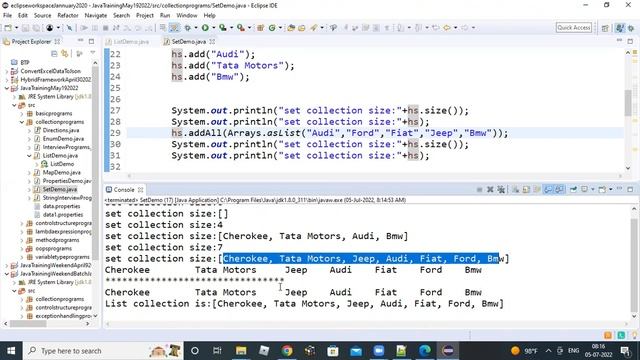Select SetDemo.java in Project Explorer
Image resolution: width=640 pixels, height=360 pixels.
pyautogui.click(x=60, y=189)
